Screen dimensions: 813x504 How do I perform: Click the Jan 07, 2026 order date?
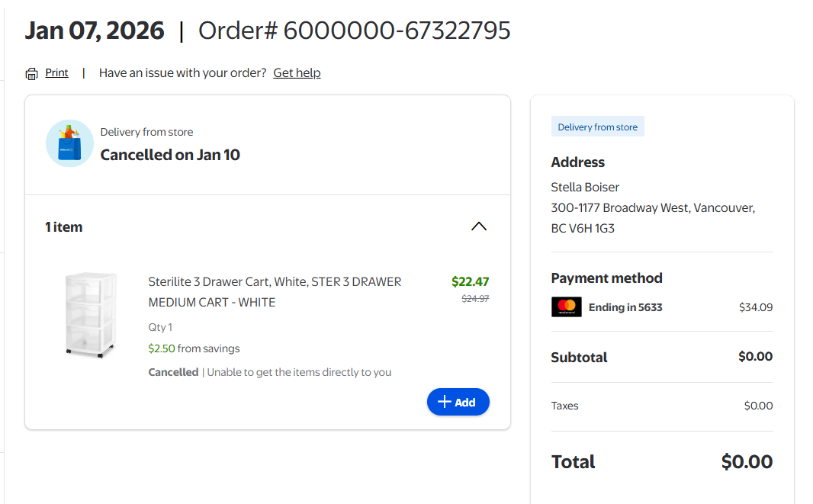(x=95, y=30)
